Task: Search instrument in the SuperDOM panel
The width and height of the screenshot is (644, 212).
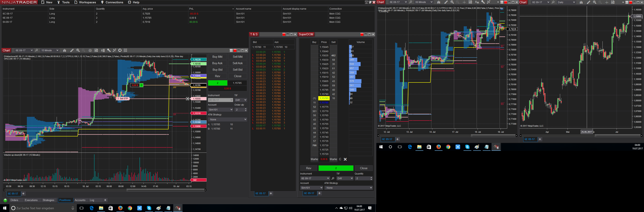Action: coord(333,178)
